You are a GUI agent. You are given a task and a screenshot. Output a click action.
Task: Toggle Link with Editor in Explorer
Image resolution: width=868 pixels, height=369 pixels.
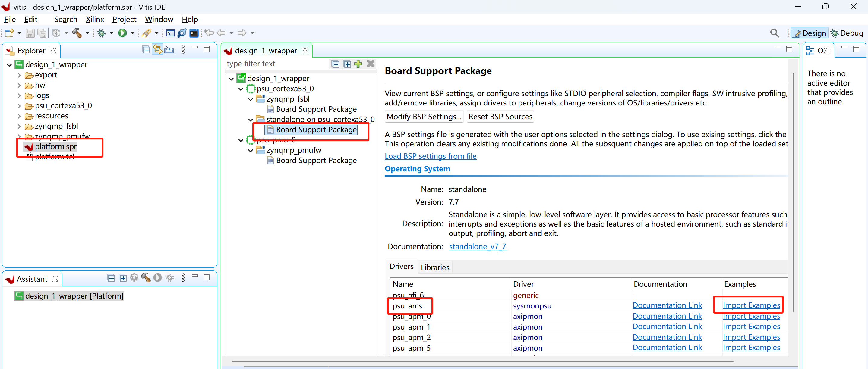(157, 49)
